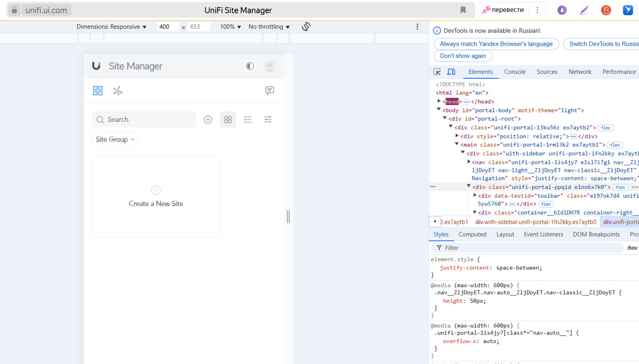Open the Yandex Y browser icon
This screenshot has width=639, height=364.
[x=628, y=10]
